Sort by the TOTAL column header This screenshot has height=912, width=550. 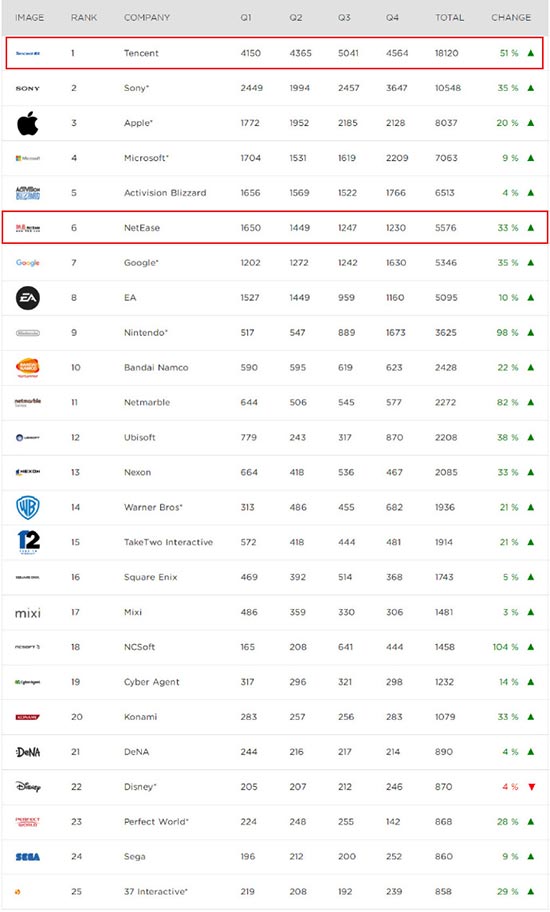(449, 17)
